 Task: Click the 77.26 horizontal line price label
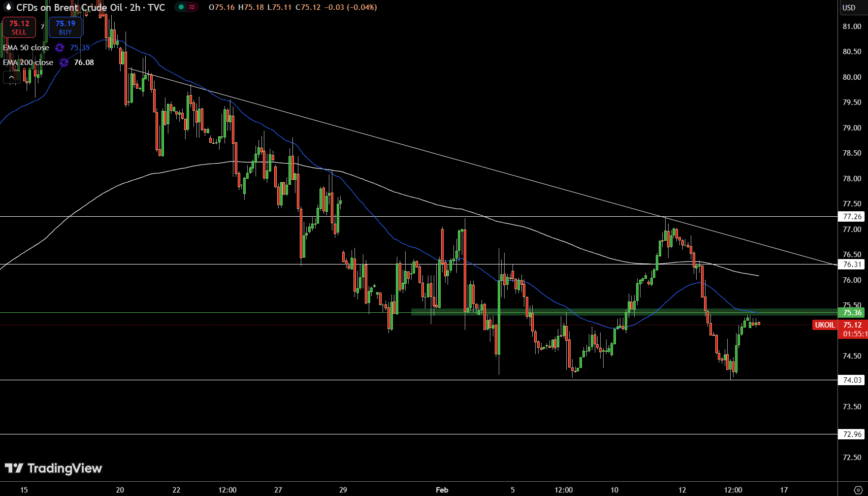click(x=852, y=217)
